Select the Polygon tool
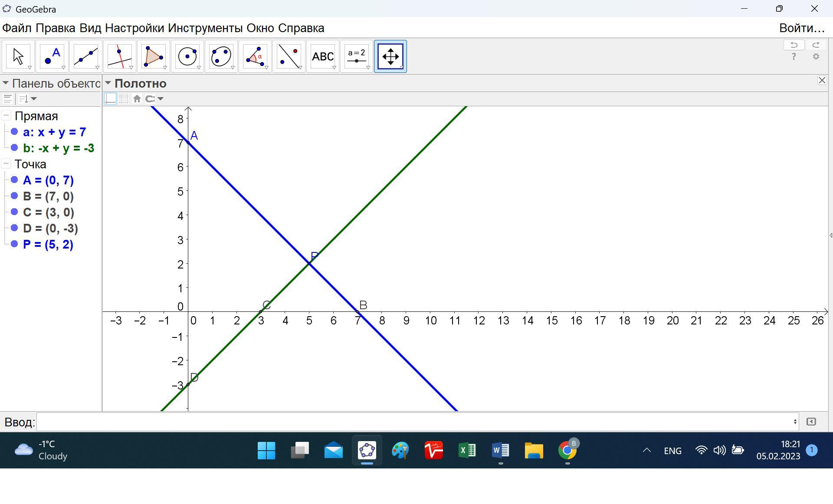Image resolution: width=833 pixels, height=504 pixels. tap(154, 56)
